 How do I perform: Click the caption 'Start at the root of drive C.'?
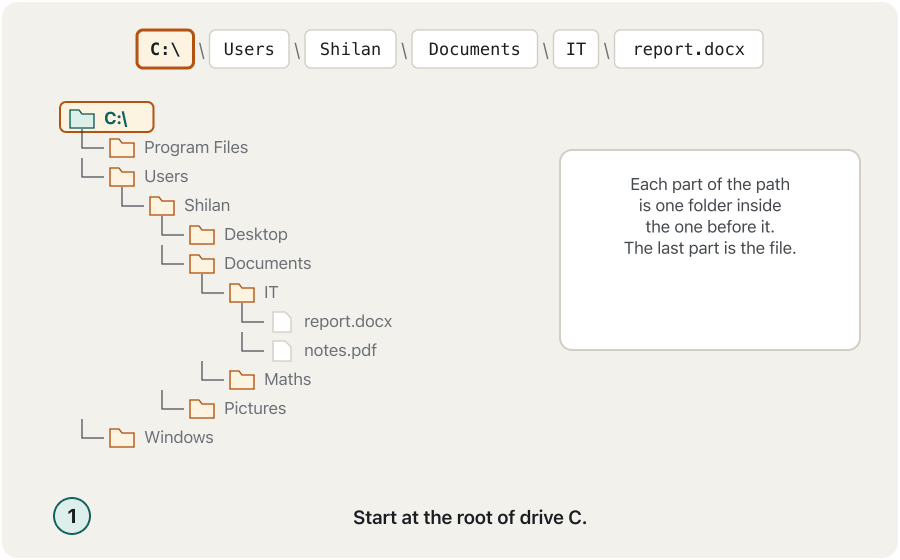tap(470, 518)
